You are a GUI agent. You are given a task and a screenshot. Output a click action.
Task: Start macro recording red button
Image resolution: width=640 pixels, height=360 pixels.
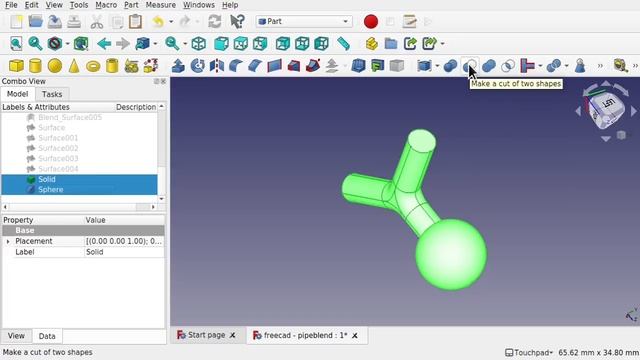click(371, 22)
